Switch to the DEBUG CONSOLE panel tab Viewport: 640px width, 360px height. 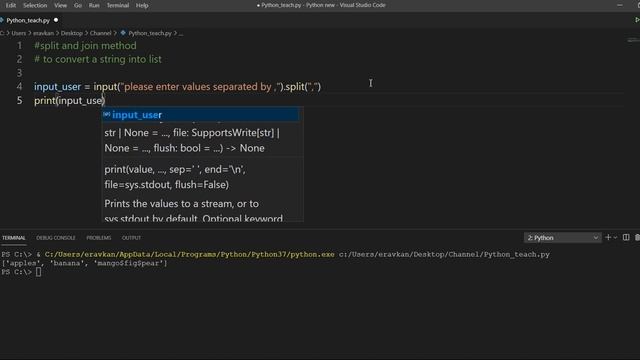pyautogui.click(x=56, y=238)
